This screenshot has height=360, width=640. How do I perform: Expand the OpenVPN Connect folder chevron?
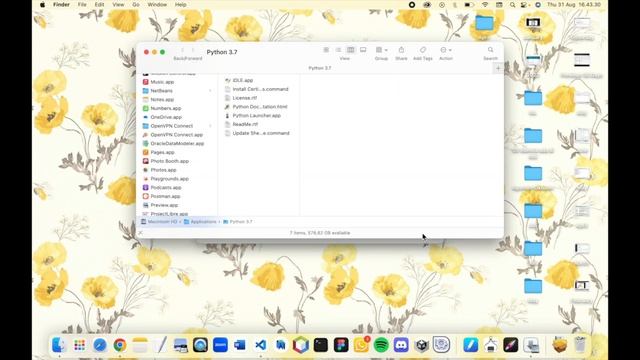tap(211, 126)
